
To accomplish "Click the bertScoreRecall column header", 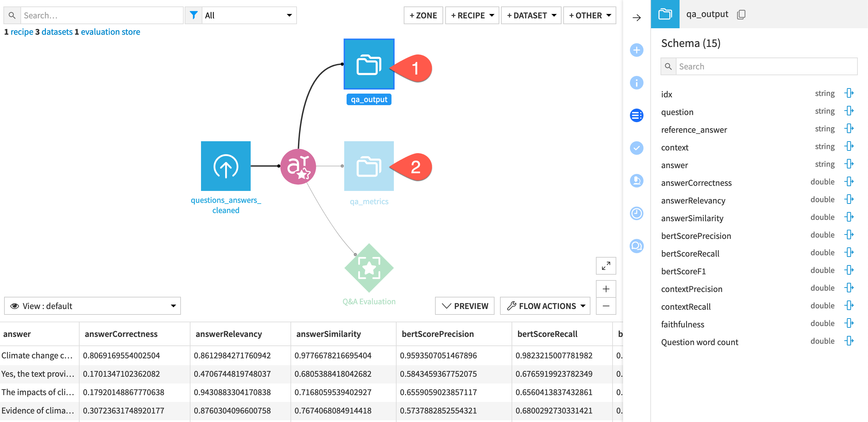I will [x=562, y=334].
